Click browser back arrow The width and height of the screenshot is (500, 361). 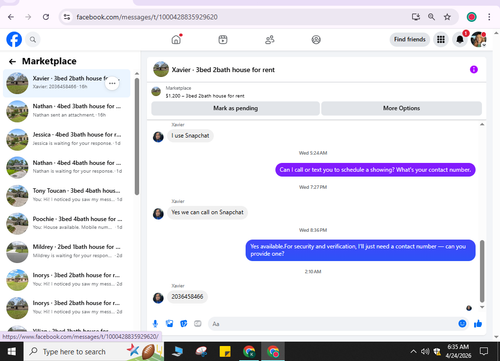[11, 17]
